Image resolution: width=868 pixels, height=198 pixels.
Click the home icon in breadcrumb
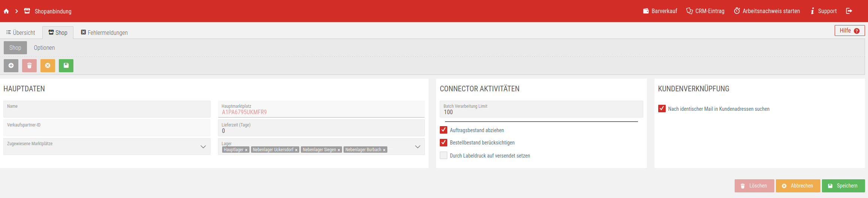click(x=6, y=11)
